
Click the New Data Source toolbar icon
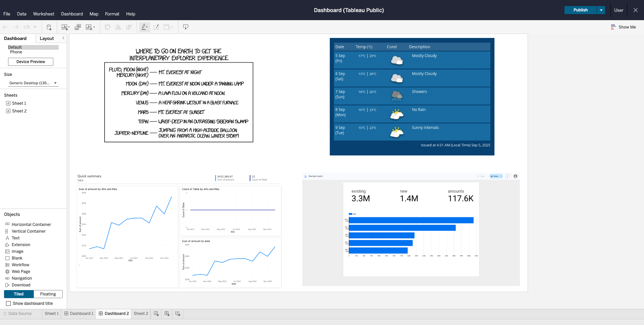coord(49,27)
